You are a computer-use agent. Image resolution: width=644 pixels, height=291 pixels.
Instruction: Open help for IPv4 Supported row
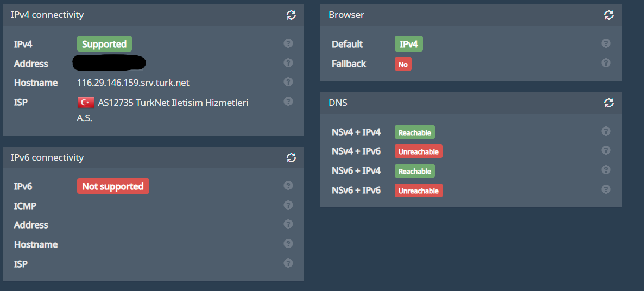coord(288,43)
